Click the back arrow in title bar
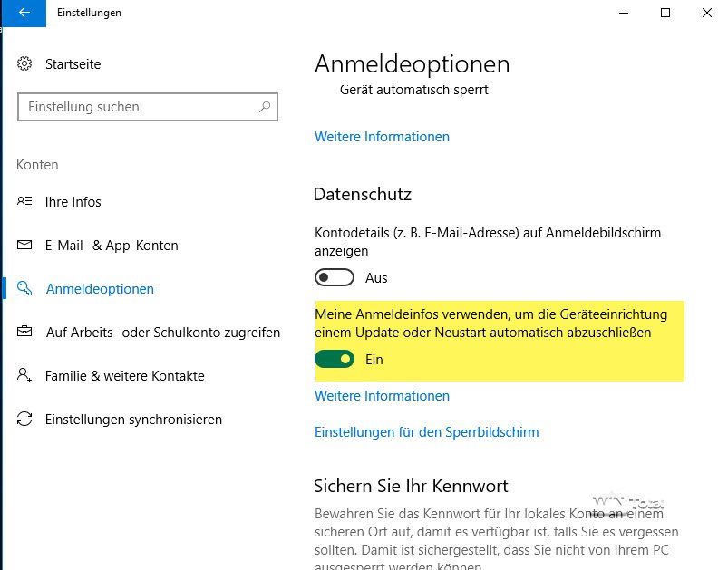This screenshot has height=570, width=728. [24, 13]
